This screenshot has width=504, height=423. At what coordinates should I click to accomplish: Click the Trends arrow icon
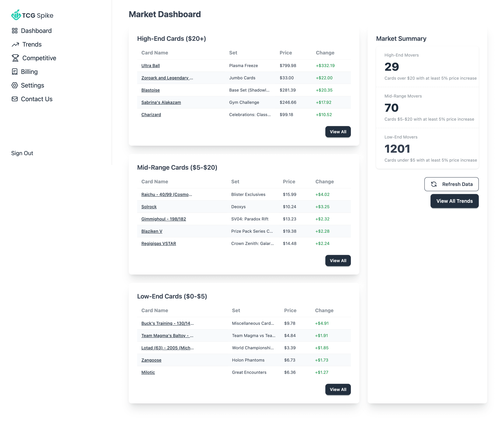[15, 44]
